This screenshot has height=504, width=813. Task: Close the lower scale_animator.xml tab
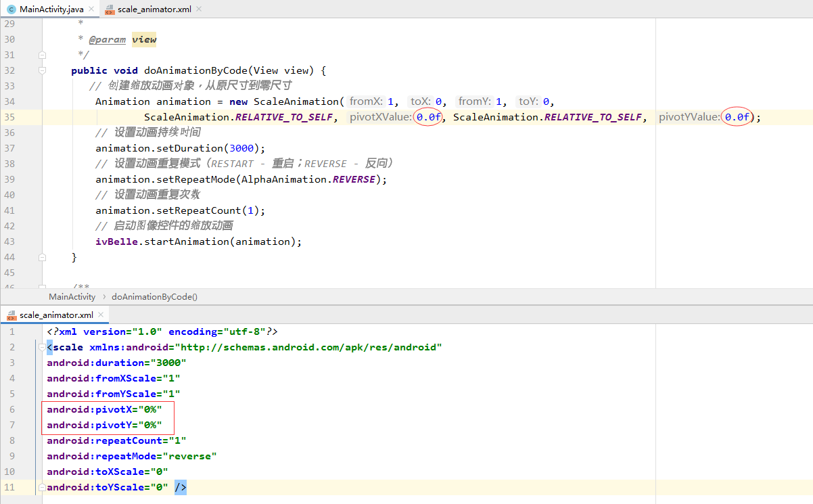(101, 315)
